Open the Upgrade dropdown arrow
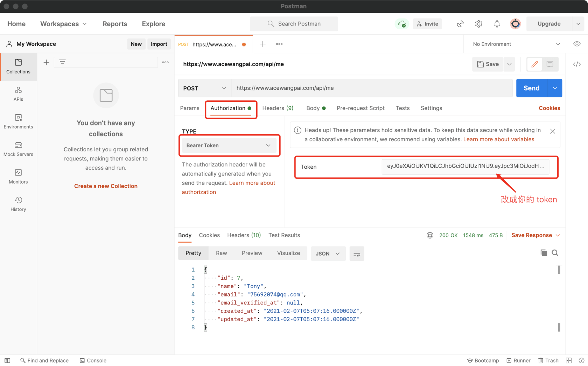 pyautogui.click(x=578, y=24)
